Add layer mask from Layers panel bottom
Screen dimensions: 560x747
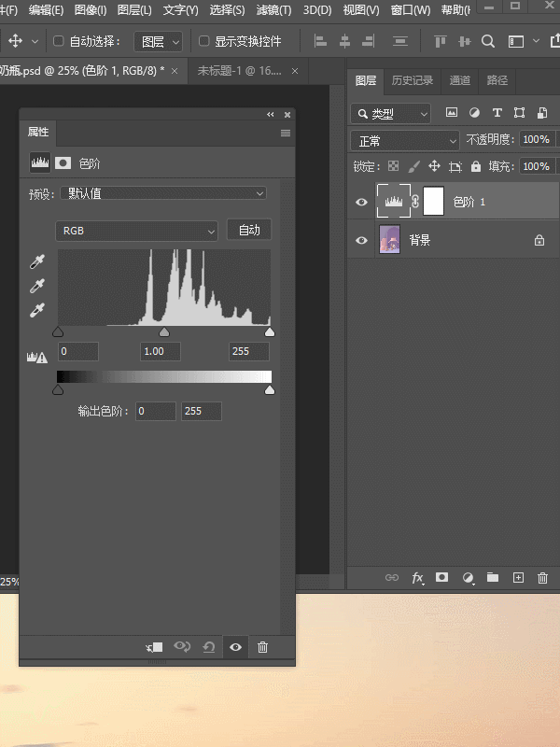tap(441, 577)
